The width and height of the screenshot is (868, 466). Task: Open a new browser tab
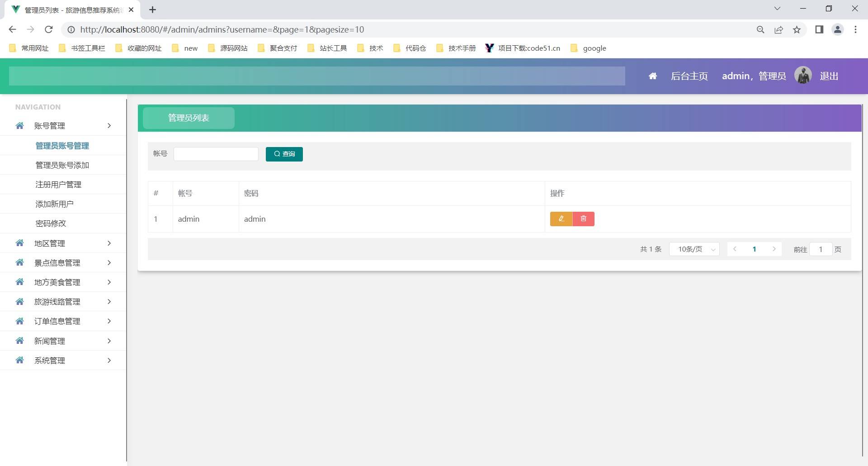[152, 10]
